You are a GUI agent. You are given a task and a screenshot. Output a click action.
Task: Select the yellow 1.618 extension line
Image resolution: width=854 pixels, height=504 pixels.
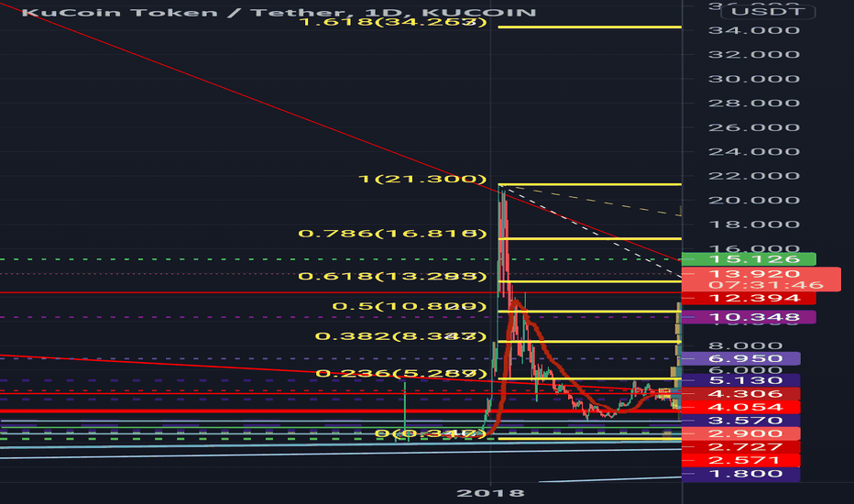pyautogui.click(x=590, y=27)
